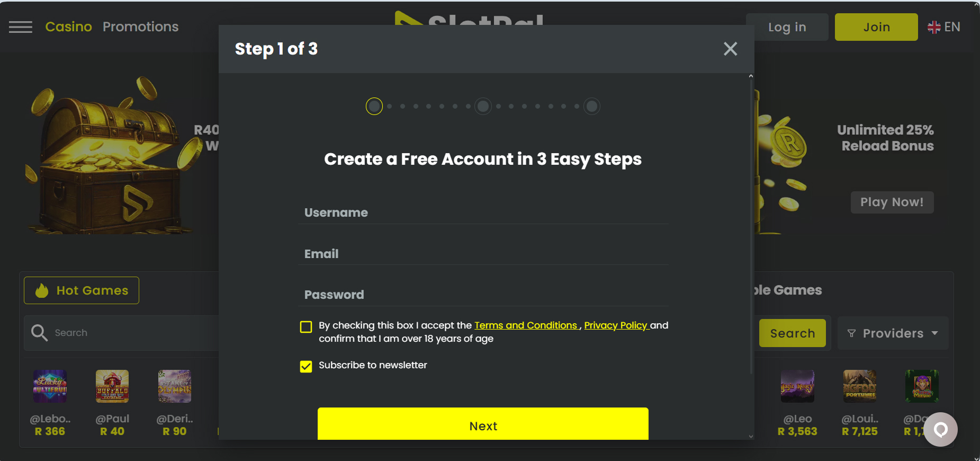The image size is (980, 461).
Task: Click the live chat bubble icon
Action: tap(940, 429)
